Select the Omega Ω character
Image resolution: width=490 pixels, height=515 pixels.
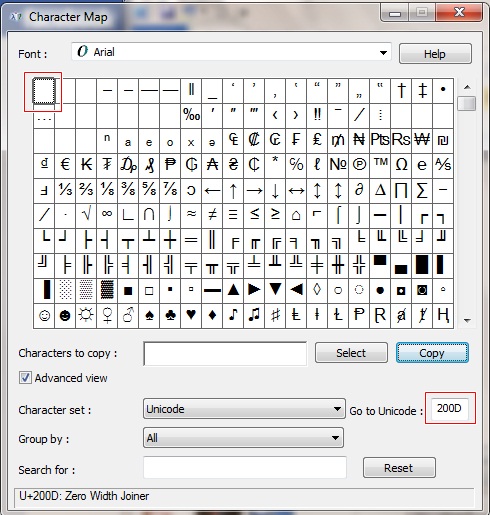(x=401, y=165)
